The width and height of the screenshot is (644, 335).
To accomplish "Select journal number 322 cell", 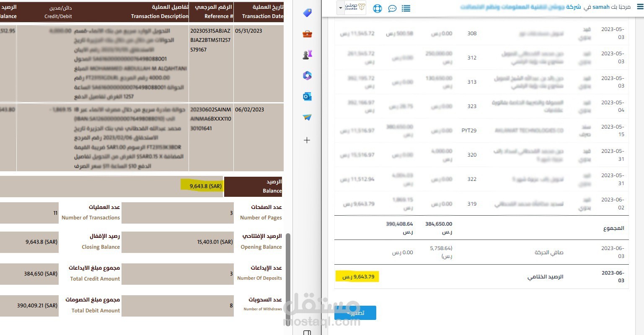I will coord(472,179).
